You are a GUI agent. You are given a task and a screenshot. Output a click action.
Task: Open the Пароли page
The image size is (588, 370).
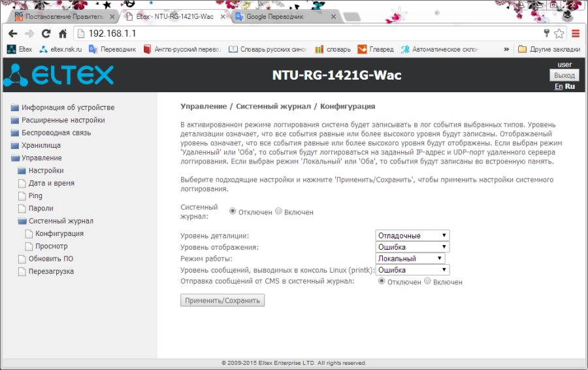tap(36, 209)
